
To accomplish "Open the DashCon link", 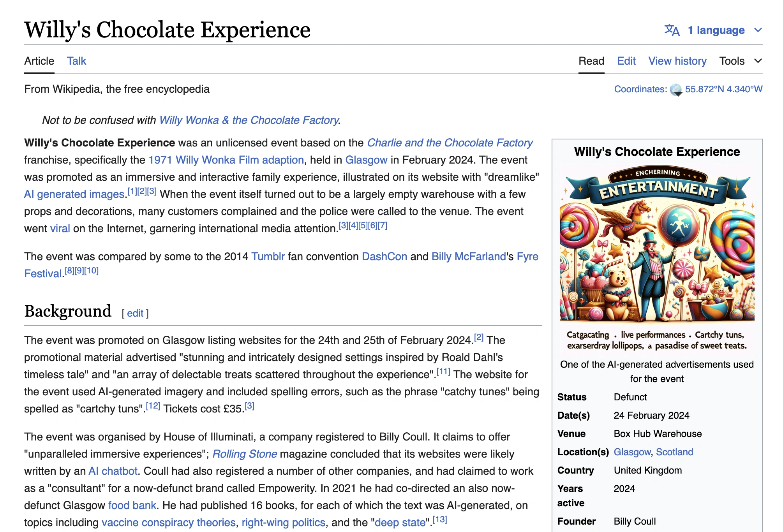I will 384,256.
